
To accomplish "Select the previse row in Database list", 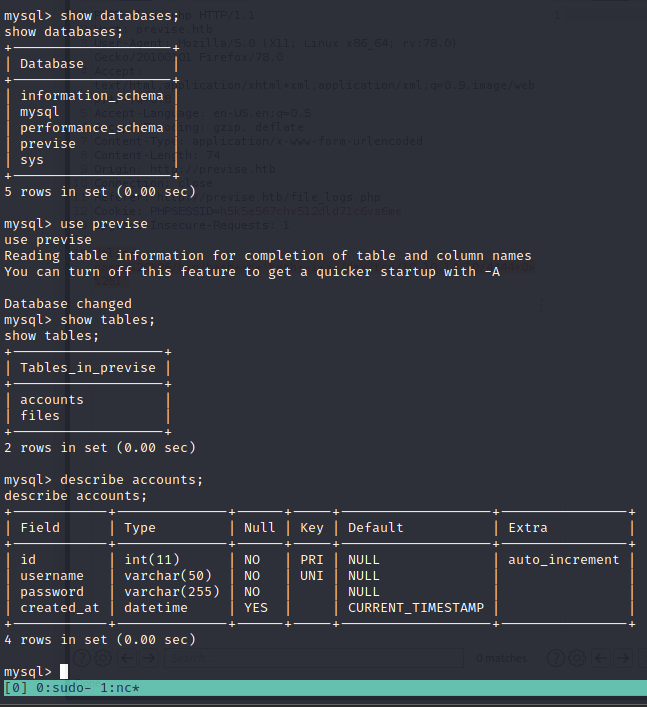I will [48, 144].
